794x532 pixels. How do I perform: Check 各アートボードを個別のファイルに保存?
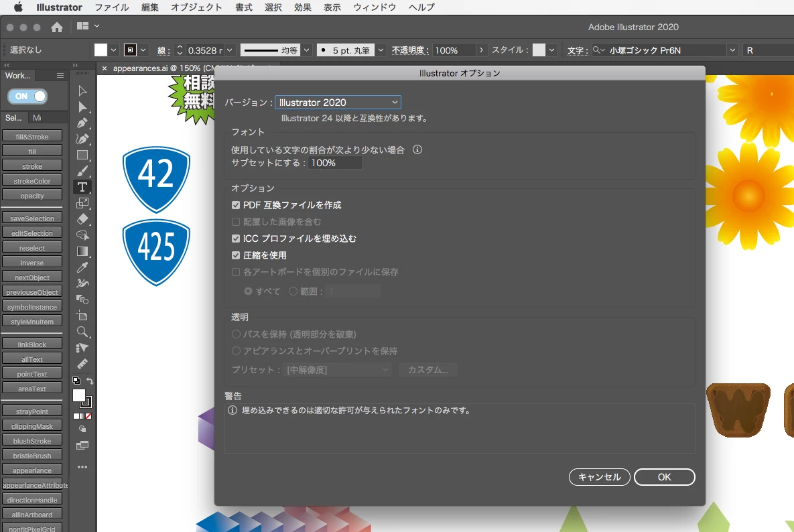236,272
